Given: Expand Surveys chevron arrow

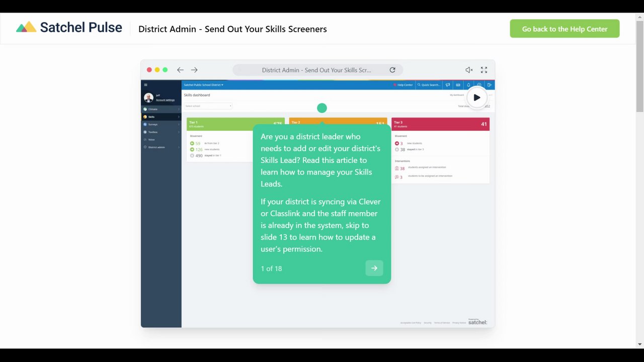Looking at the screenshot, I should click(179, 124).
